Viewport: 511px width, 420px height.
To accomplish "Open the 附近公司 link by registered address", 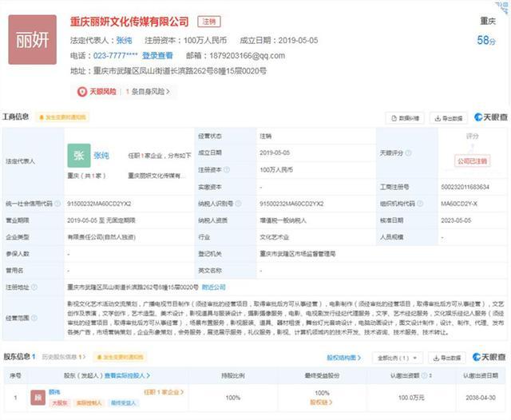I will (x=214, y=287).
